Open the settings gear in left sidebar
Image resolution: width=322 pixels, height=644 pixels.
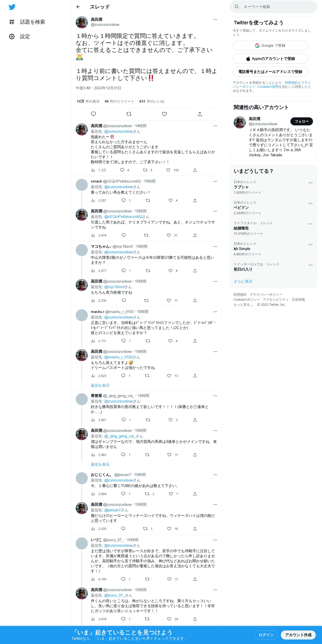12,37
